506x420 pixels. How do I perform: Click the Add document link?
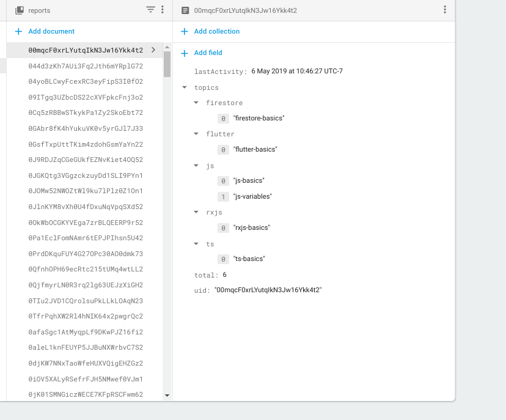click(x=51, y=31)
